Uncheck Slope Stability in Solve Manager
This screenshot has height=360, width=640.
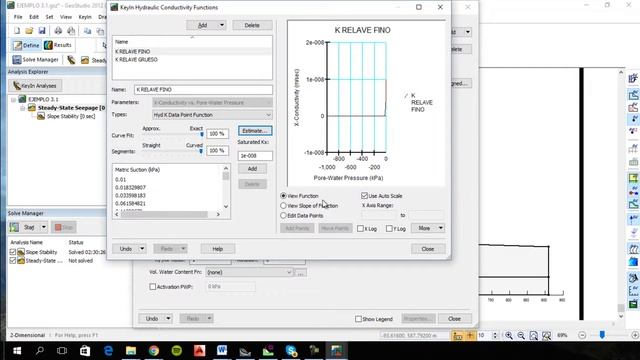[x=13, y=252]
